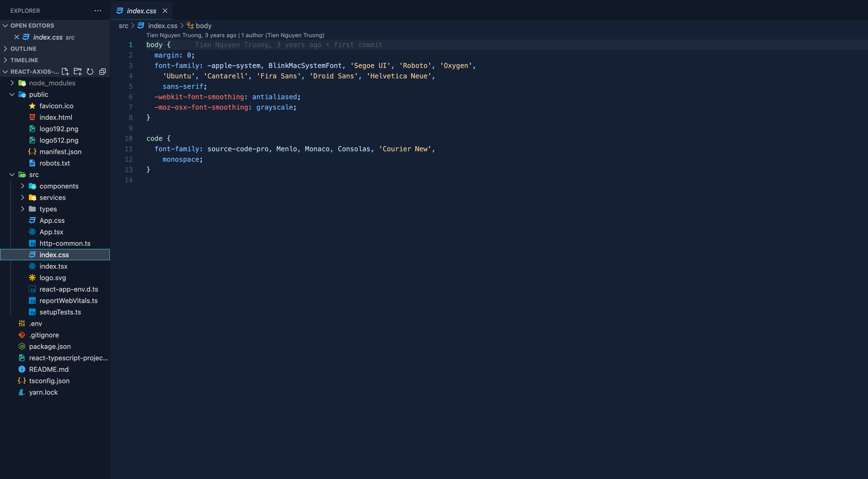868x479 pixels.
Task: Click the New File icon in explorer header
Action: pyautogui.click(x=65, y=71)
